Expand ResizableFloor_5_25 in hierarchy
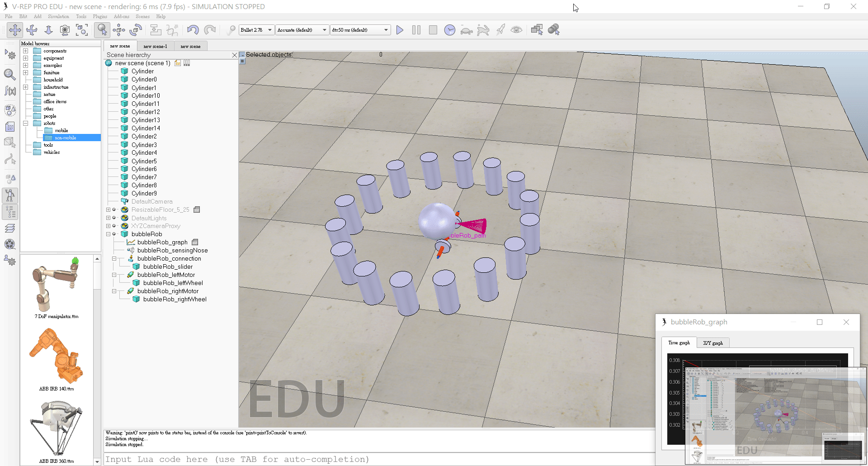The image size is (868, 466). (108, 209)
